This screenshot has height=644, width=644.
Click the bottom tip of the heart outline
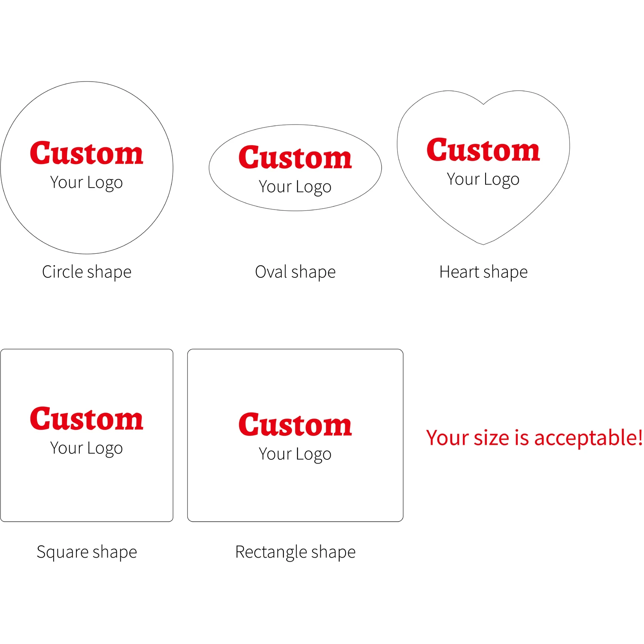click(483, 244)
